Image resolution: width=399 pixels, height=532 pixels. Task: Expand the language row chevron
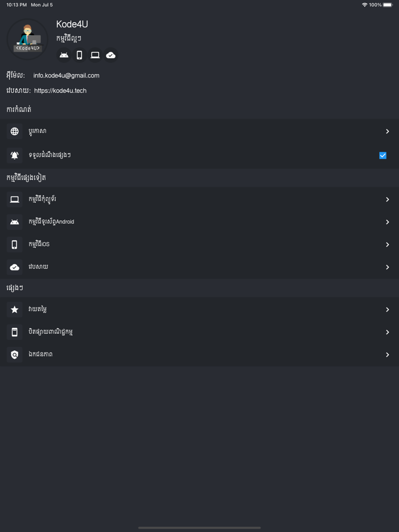(387, 132)
